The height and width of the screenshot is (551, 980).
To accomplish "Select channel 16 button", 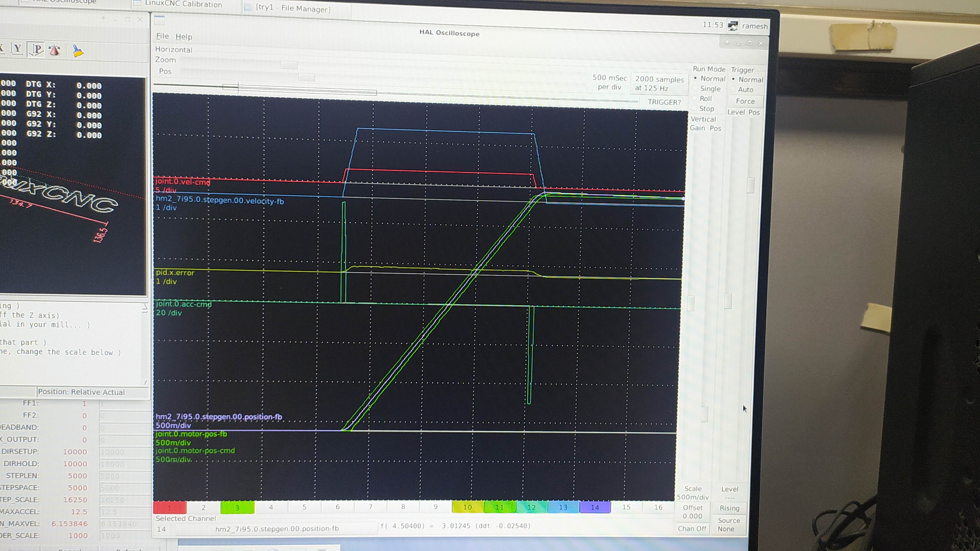I will pos(658,507).
